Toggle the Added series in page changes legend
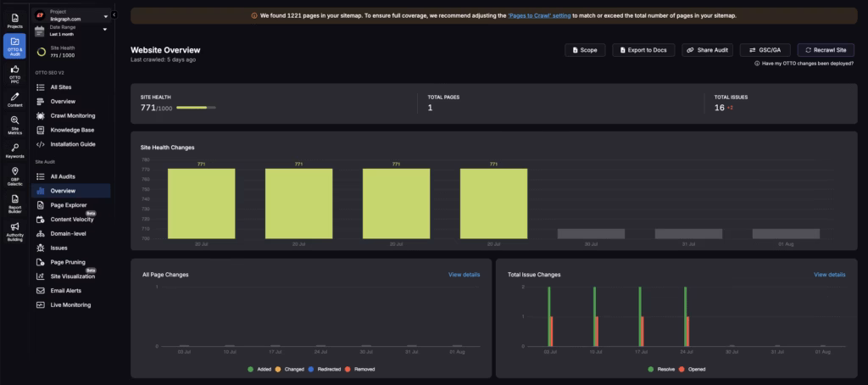Viewport: 868px width, 385px height. coord(260,369)
